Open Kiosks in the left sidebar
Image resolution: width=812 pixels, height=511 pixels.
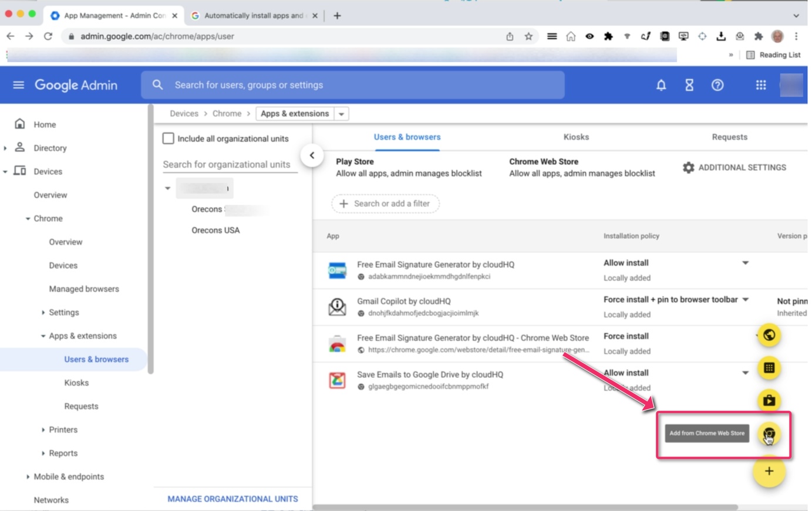(x=76, y=383)
